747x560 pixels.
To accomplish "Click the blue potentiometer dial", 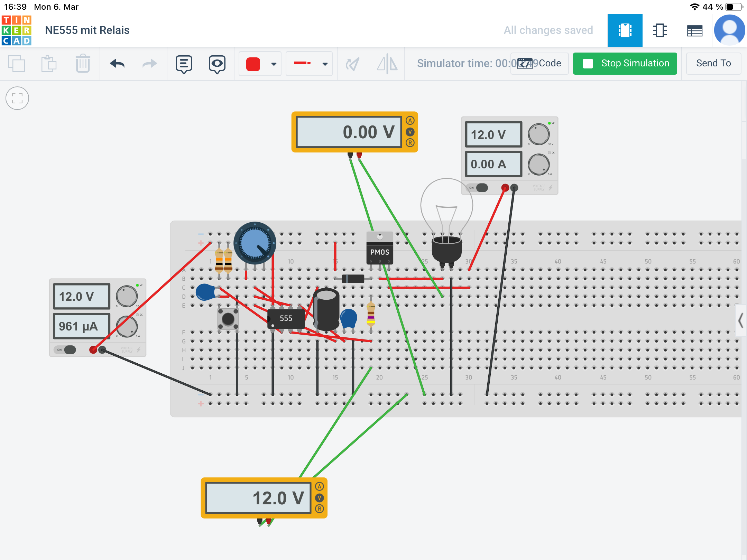I will 255,243.
